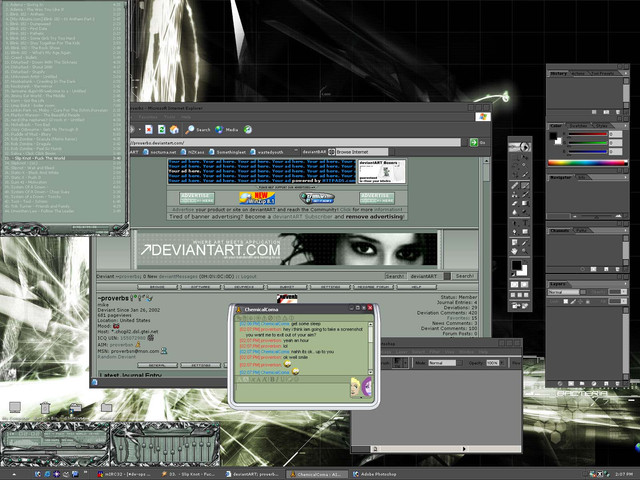Toggle lock position in Layers panel
640x480 pixels.
tap(580, 301)
